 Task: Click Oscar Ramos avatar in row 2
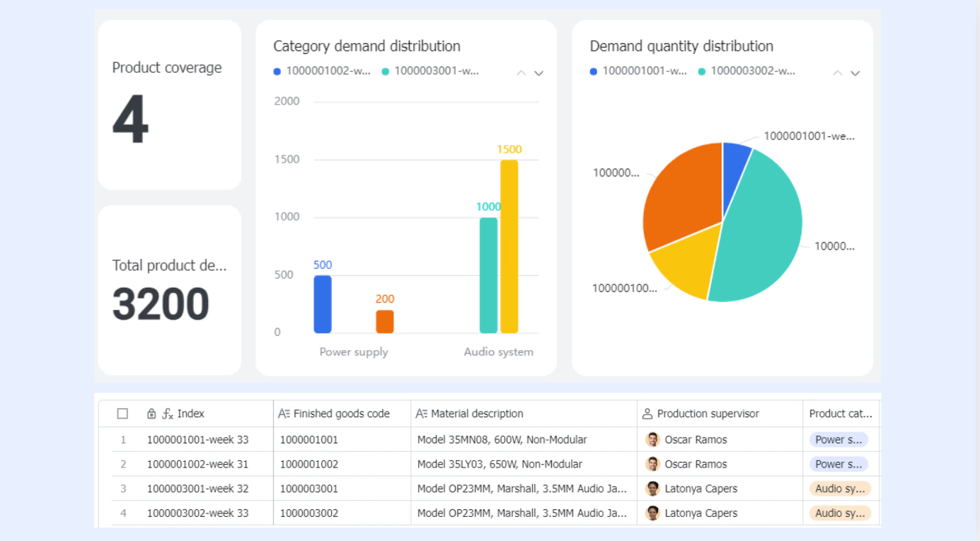[x=652, y=465]
